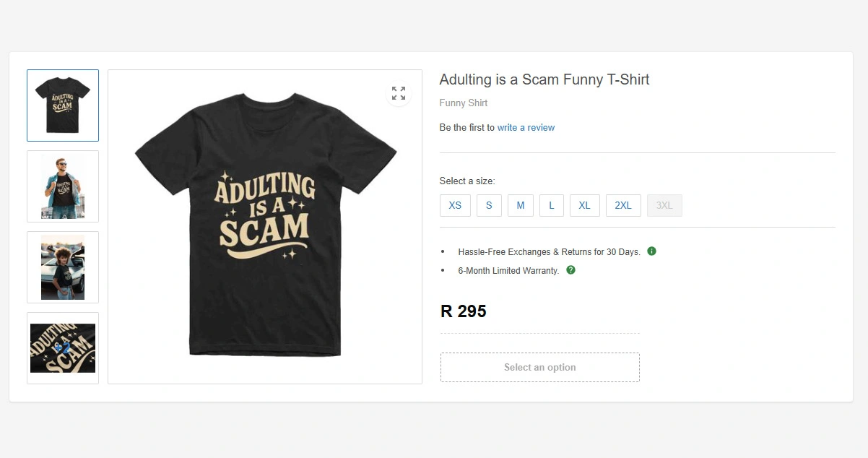Go to the Funny Shirt brand link
This screenshot has height=458, width=868.
click(463, 103)
